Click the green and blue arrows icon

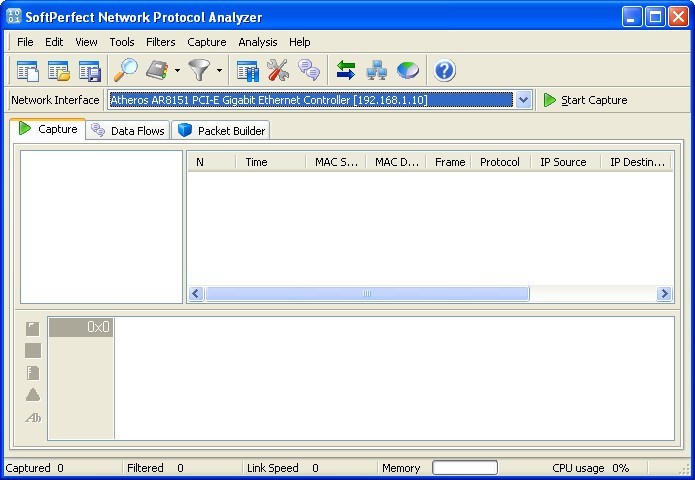pyautogui.click(x=346, y=70)
